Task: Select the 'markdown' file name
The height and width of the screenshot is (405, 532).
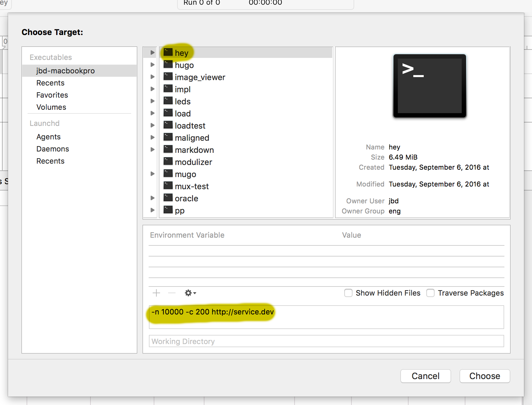Action: click(x=194, y=150)
